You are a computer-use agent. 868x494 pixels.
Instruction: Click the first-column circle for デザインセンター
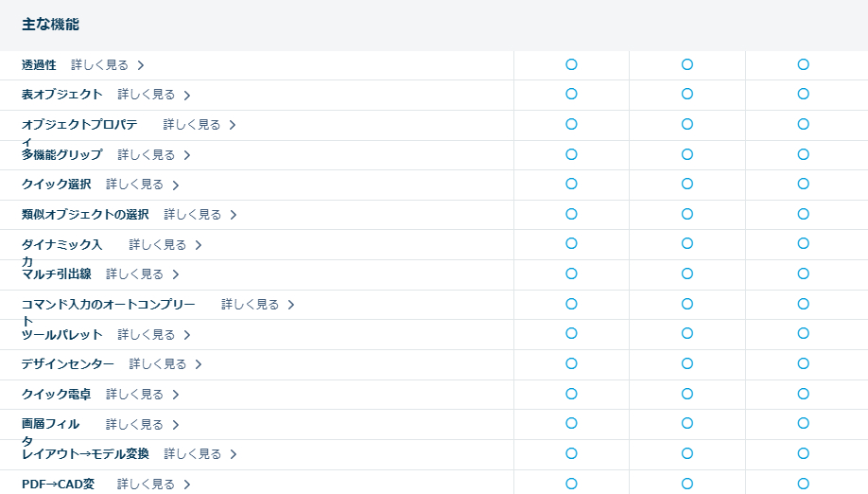coord(571,363)
